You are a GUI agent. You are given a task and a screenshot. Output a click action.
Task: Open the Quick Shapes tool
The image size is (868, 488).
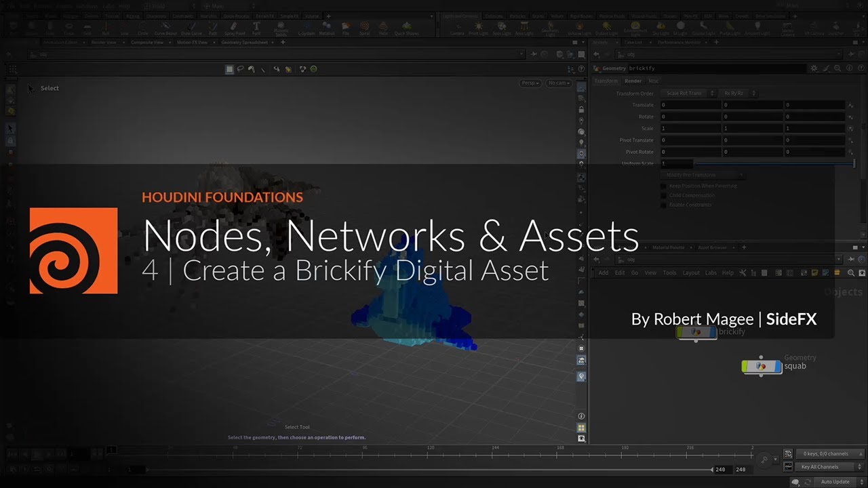coord(406,28)
